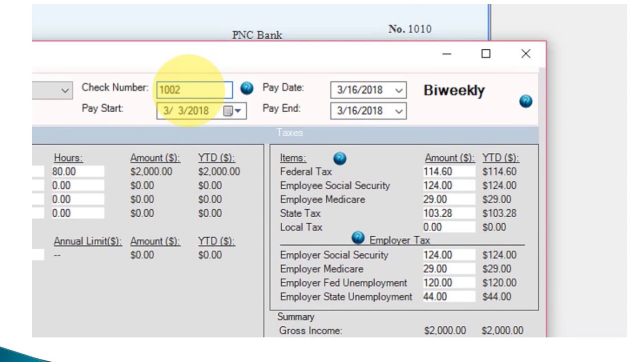Click the Local Tax amount field
644x362 pixels.
[449, 227]
